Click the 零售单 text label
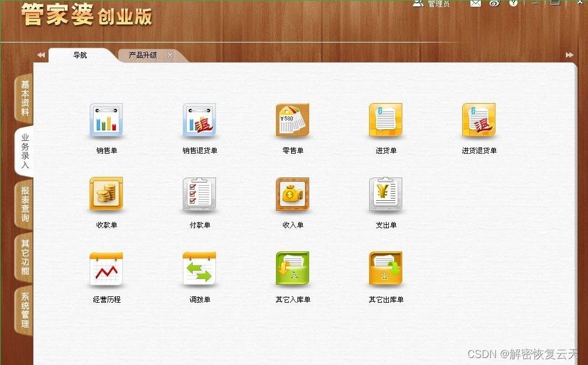The width and height of the screenshot is (588, 365). click(293, 150)
